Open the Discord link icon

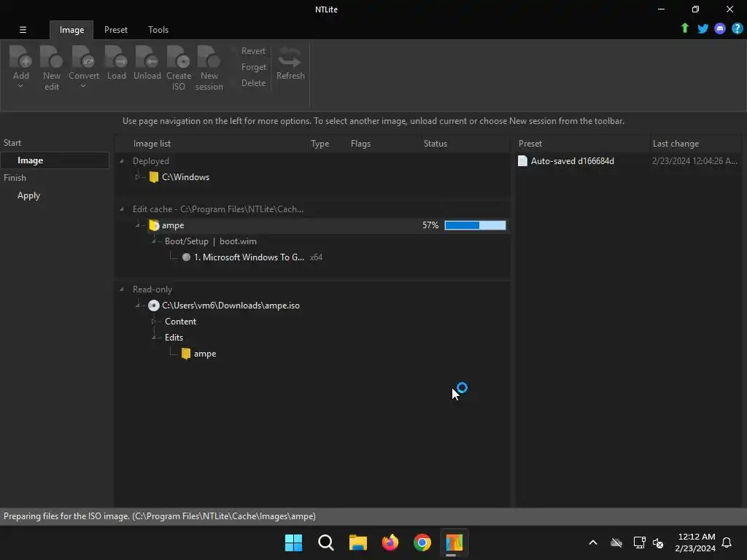point(720,28)
